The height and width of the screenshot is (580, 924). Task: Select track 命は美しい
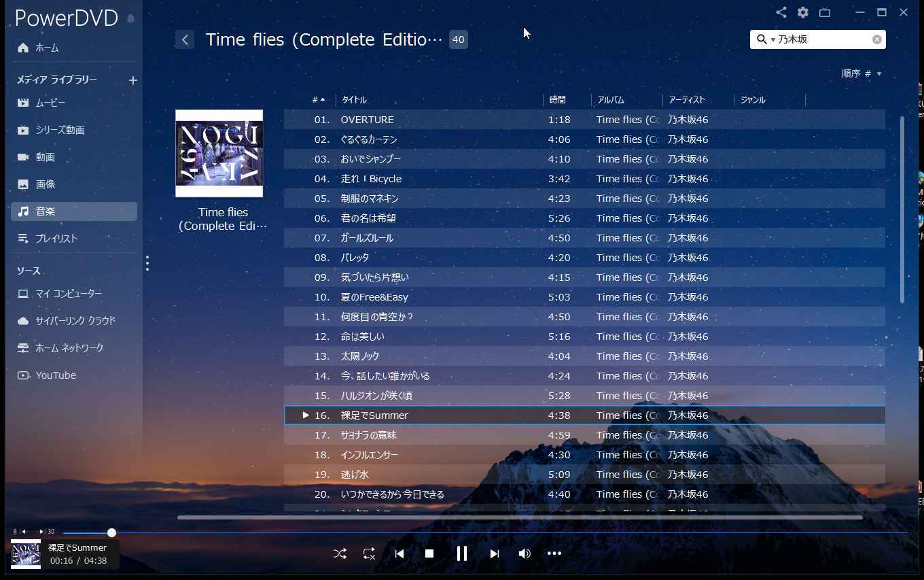(x=584, y=337)
